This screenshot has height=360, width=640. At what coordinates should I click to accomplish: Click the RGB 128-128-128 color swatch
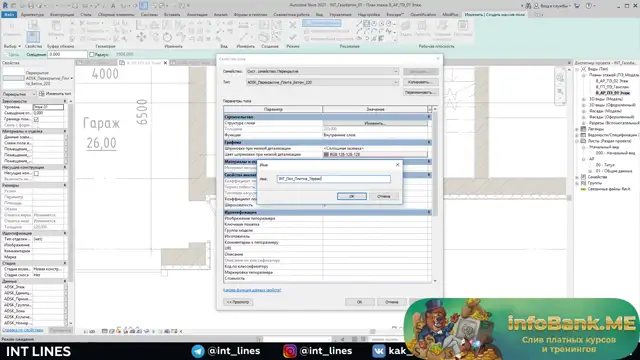coord(326,155)
